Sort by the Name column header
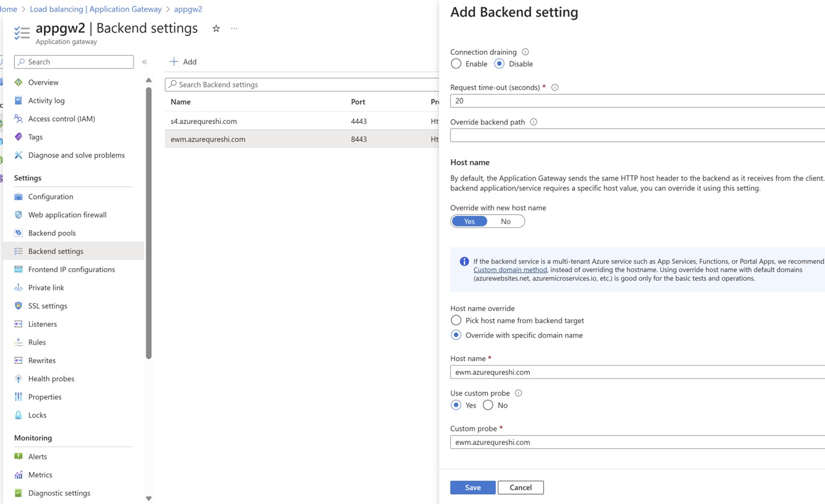The width and height of the screenshot is (825, 504). [x=180, y=102]
